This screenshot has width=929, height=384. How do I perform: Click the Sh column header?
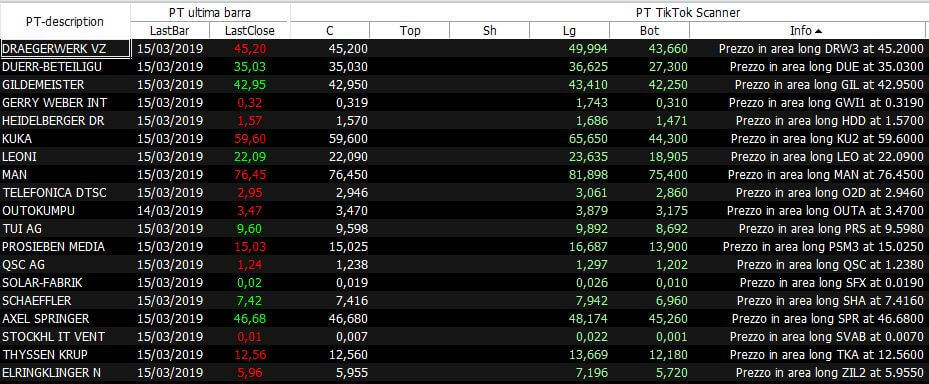[x=490, y=31]
